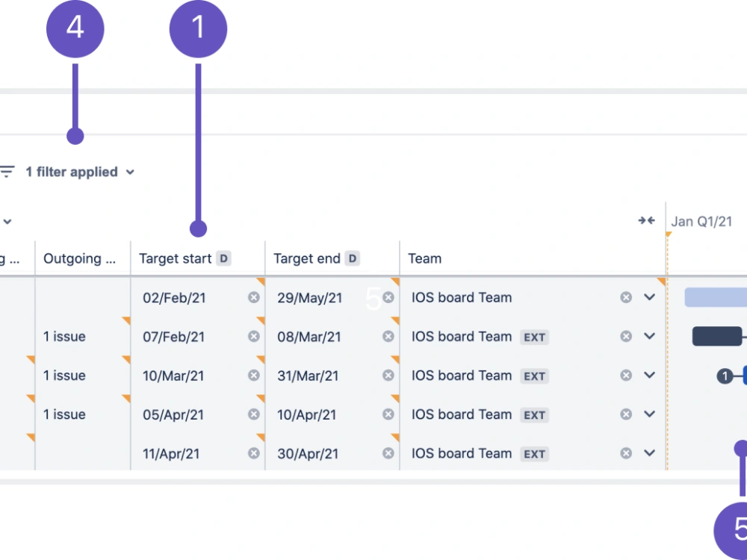Clear the 29/May/21 target end date

pyautogui.click(x=388, y=297)
